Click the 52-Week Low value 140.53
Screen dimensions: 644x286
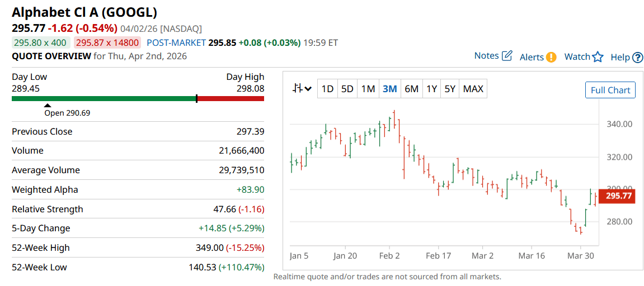(202, 268)
